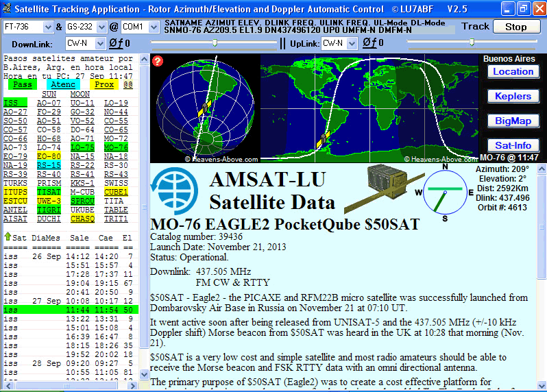Select the yellow Prox link
Image resolution: width=547 pixels, height=392 pixels.
pyautogui.click(x=104, y=85)
